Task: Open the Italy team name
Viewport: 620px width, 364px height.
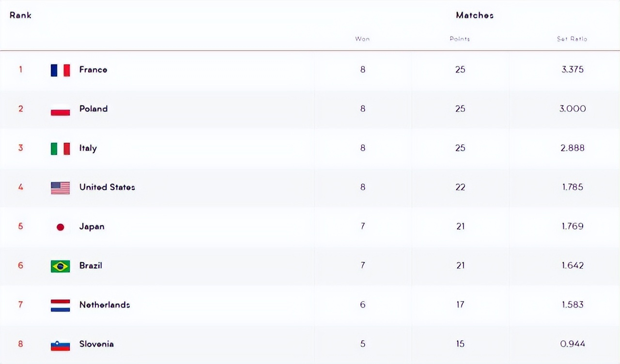Action: tap(88, 148)
